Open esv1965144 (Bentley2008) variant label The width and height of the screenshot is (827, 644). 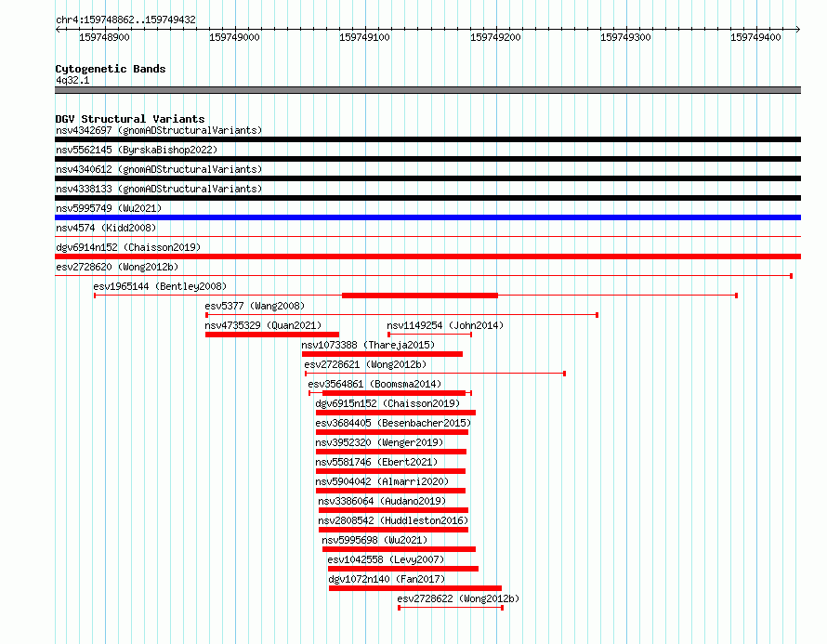coord(160,286)
